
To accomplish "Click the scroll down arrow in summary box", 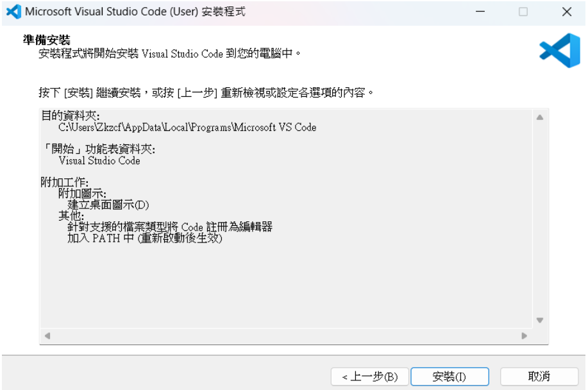I will (x=540, y=320).
